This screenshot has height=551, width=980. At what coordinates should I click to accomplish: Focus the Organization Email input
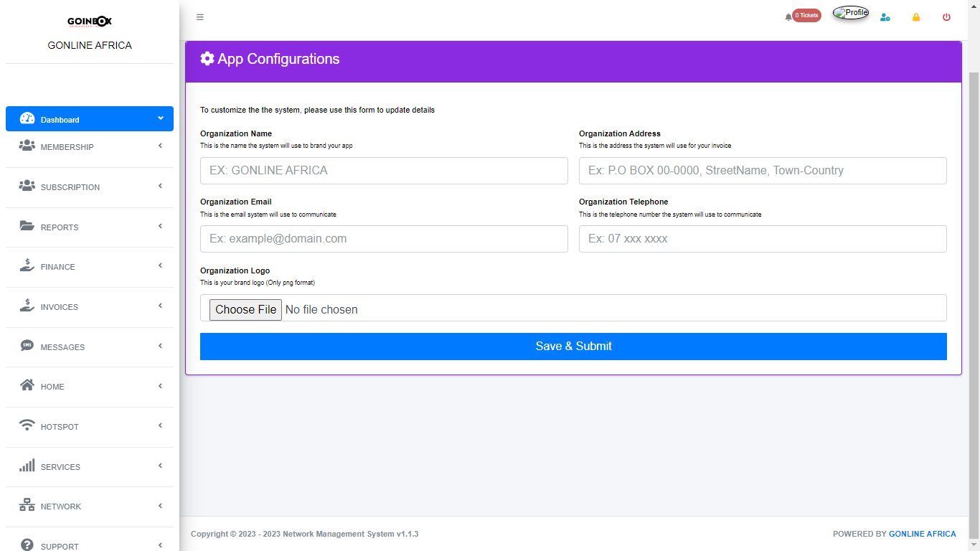click(x=384, y=239)
